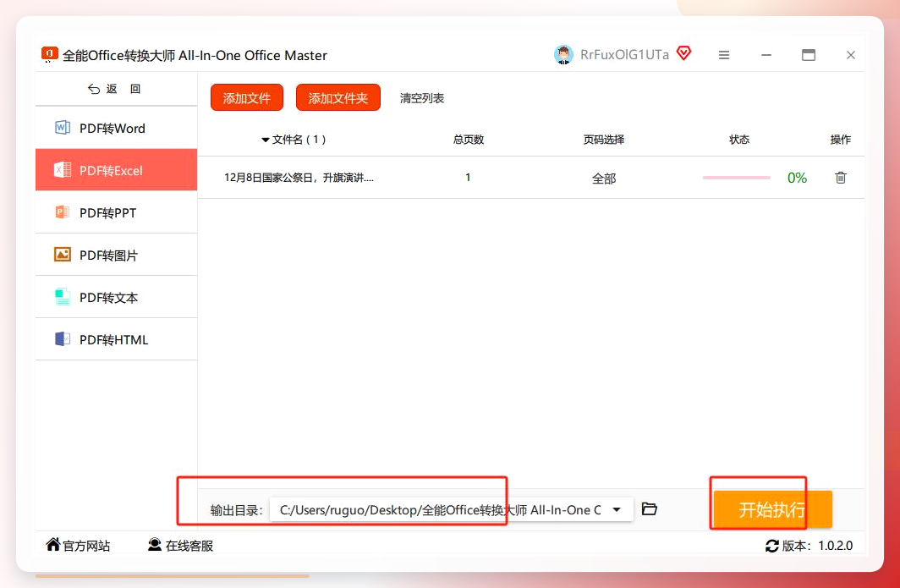This screenshot has width=900, height=588.
Task: Select PDF转HTML in sidebar
Action: click(x=117, y=339)
